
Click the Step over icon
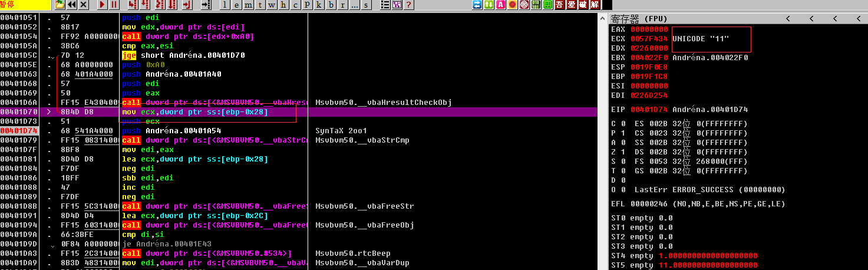click(144, 5)
